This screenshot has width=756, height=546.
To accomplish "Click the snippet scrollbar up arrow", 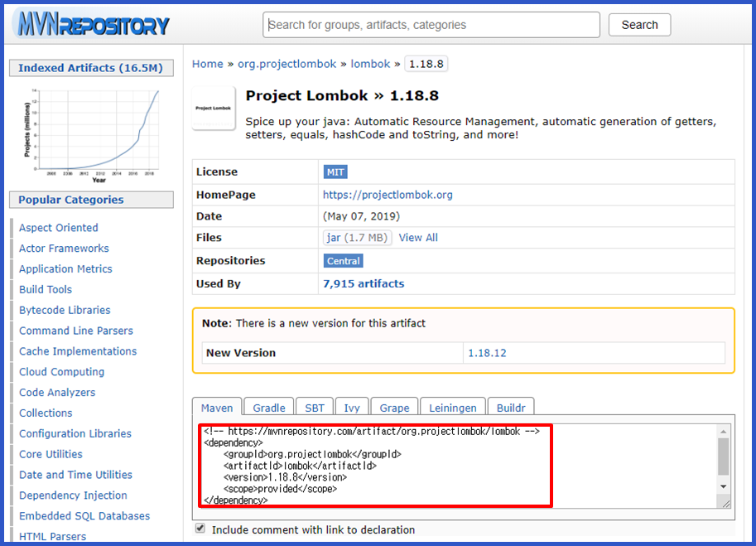I will coord(723,431).
